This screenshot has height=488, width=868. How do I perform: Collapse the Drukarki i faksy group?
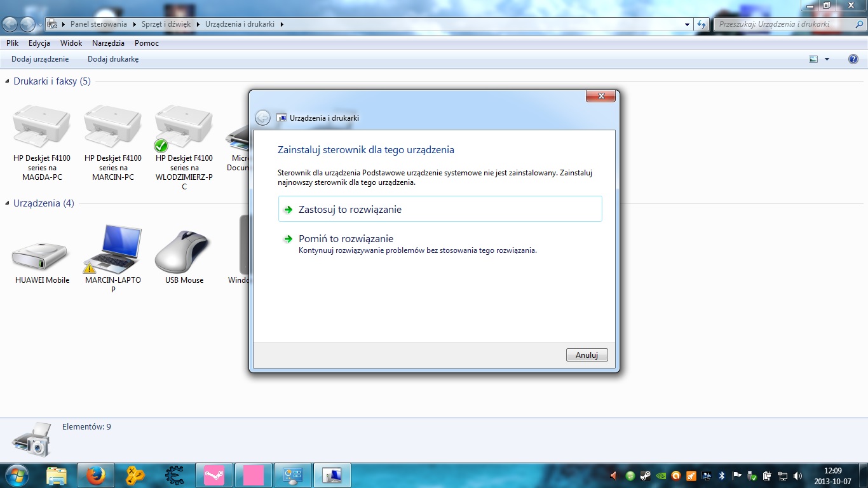(8, 81)
